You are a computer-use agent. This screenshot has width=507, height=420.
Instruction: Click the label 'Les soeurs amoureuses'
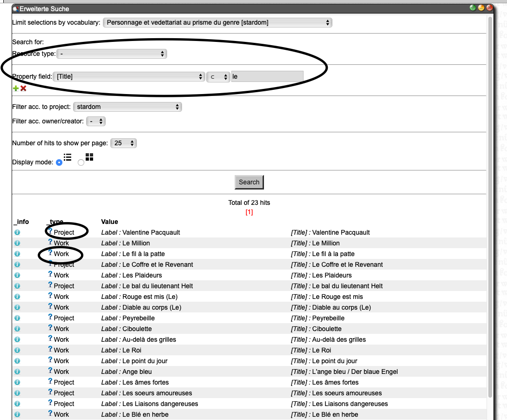[157, 393]
